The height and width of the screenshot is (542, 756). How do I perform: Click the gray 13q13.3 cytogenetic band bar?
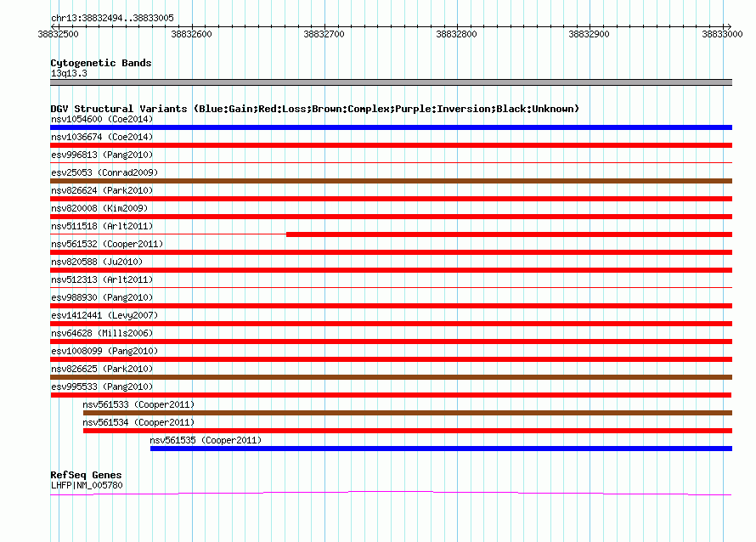391,82
